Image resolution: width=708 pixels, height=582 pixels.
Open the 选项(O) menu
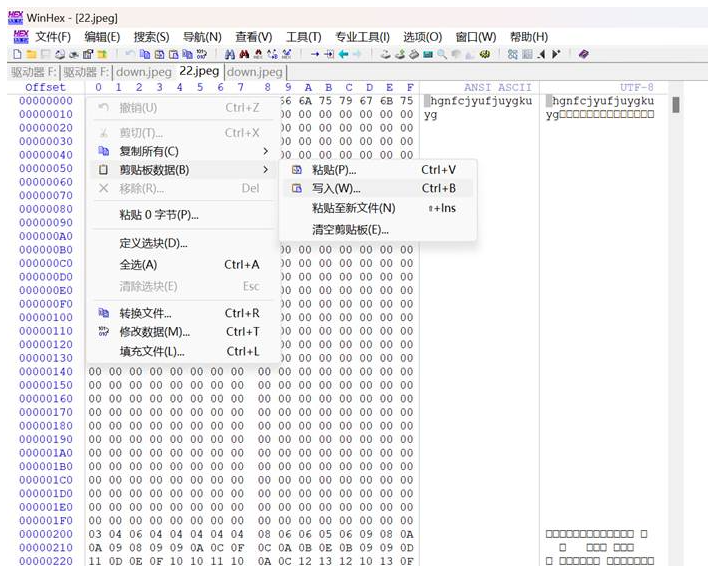[423, 37]
